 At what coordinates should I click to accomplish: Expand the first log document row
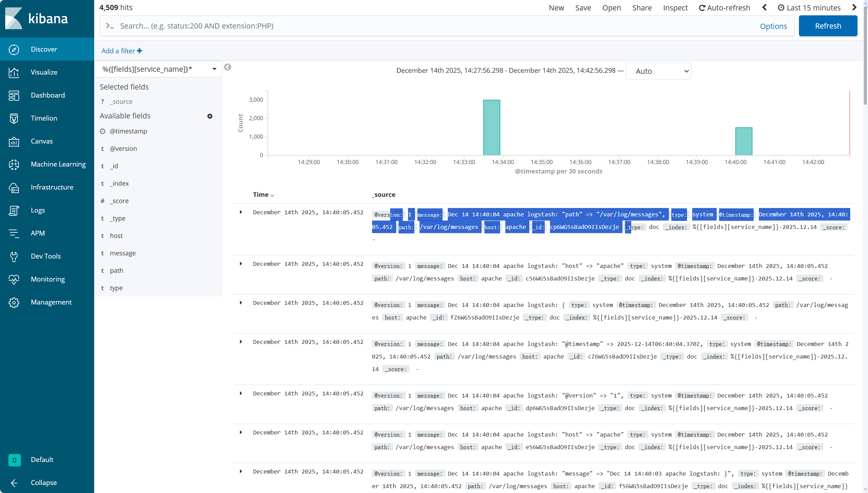click(x=241, y=212)
